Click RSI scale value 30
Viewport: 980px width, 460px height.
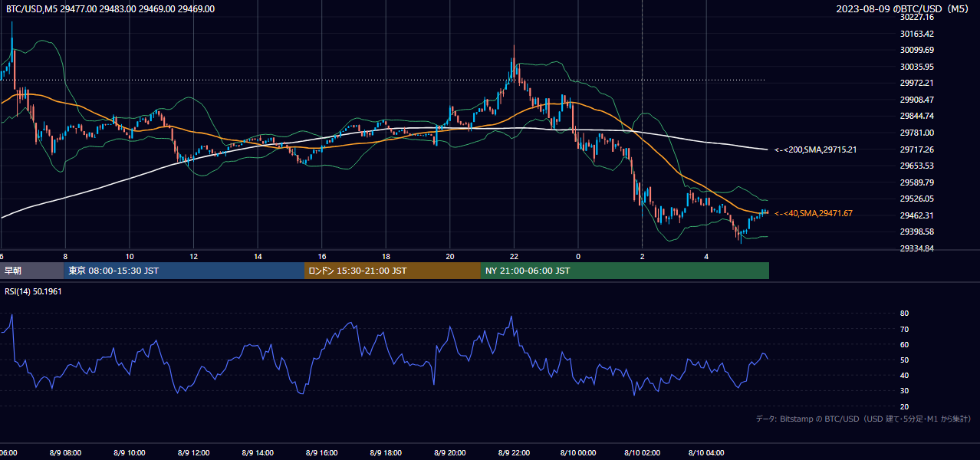coord(905,390)
